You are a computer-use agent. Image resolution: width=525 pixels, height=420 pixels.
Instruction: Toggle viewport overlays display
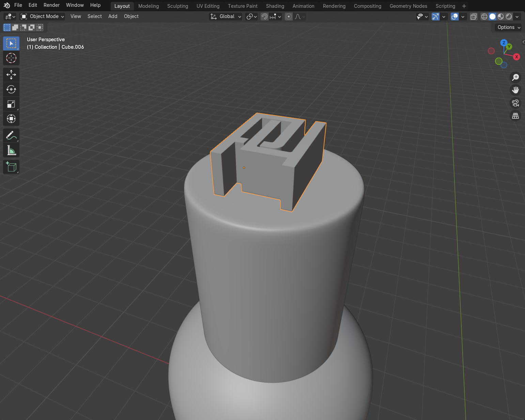click(454, 16)
